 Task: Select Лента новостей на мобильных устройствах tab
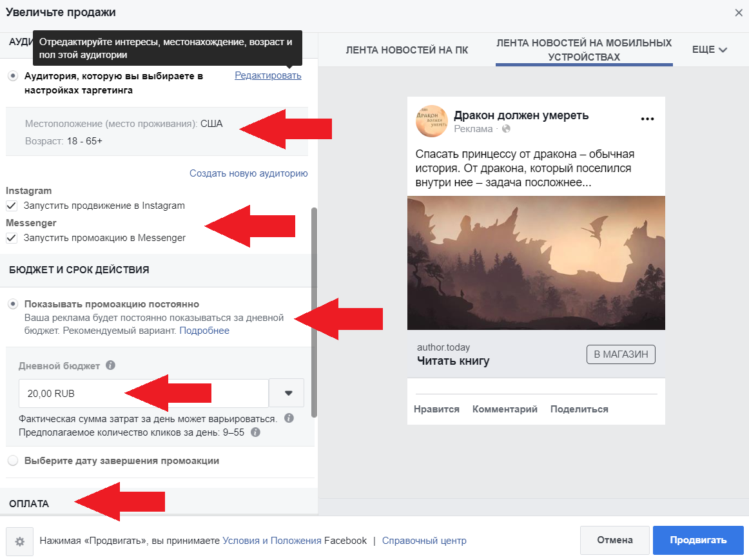pyautogui.click(x=584, y=50)
